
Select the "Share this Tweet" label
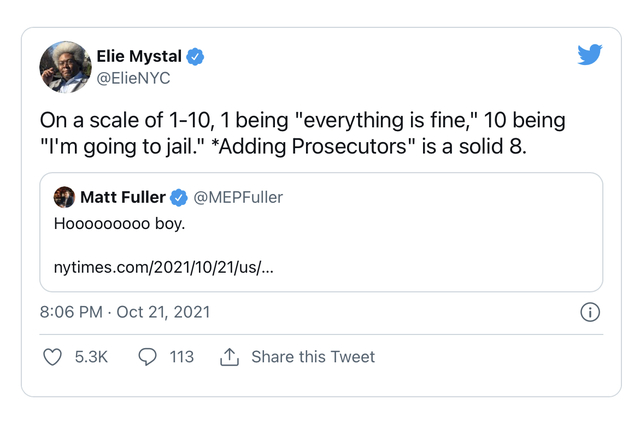click(313, 357)
